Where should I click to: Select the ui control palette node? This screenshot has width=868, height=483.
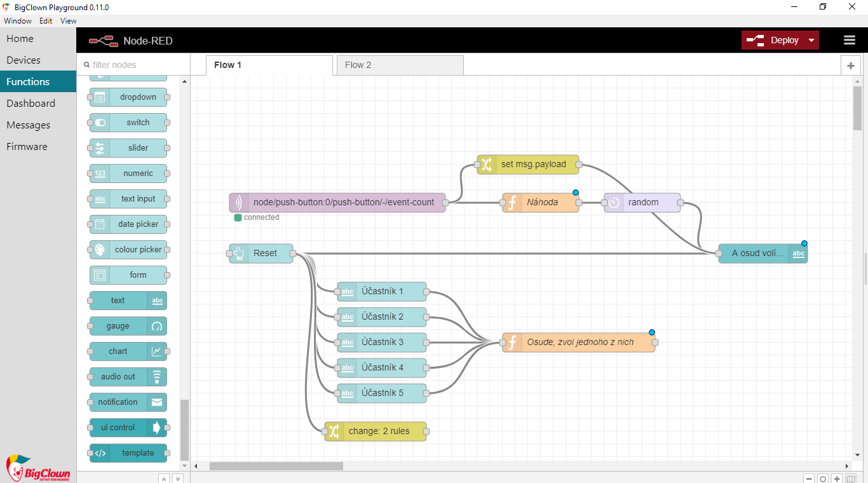(128, 428)
